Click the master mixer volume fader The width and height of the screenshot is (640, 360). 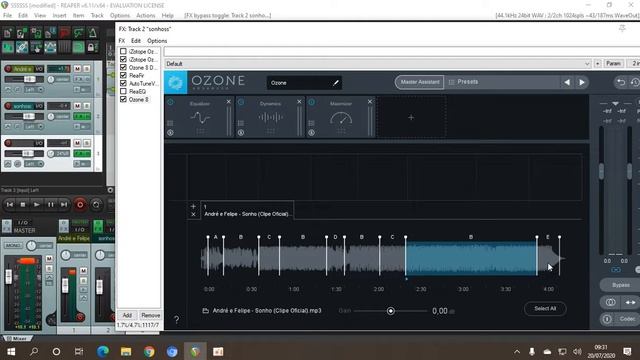pos(9,277)
